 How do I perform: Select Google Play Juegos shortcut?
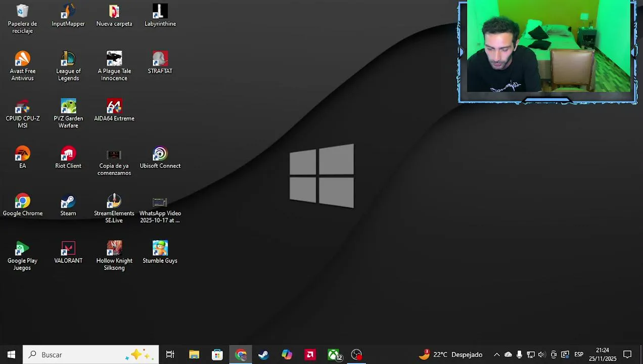22,256
